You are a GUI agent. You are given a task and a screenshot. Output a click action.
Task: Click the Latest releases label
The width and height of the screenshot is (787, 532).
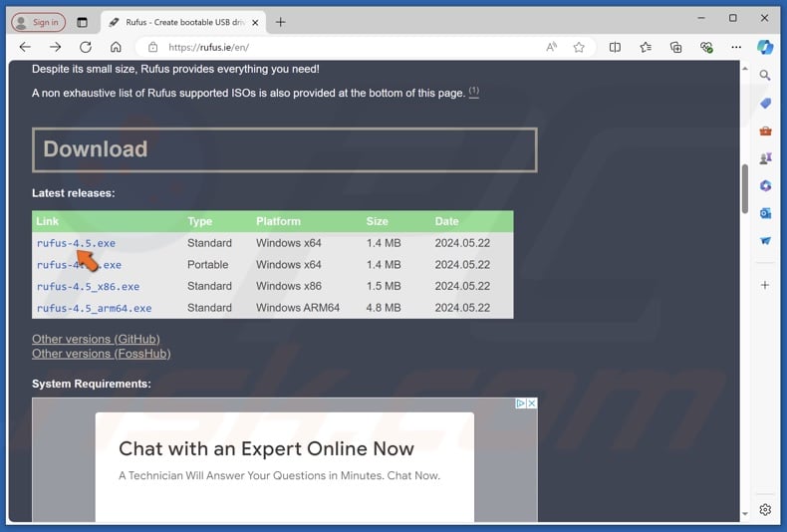pyautogui.click(x=74, y=193)
